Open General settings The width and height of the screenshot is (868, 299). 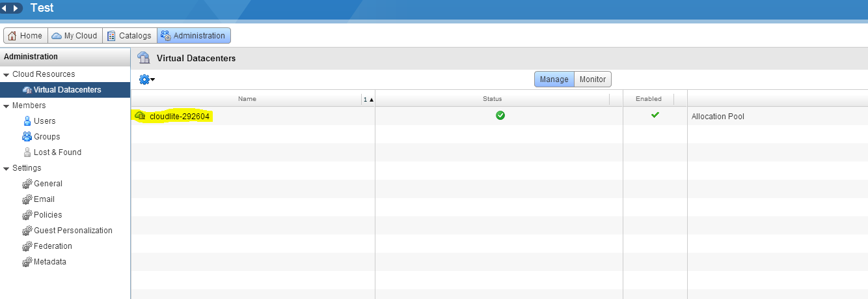tap(48, 184)
